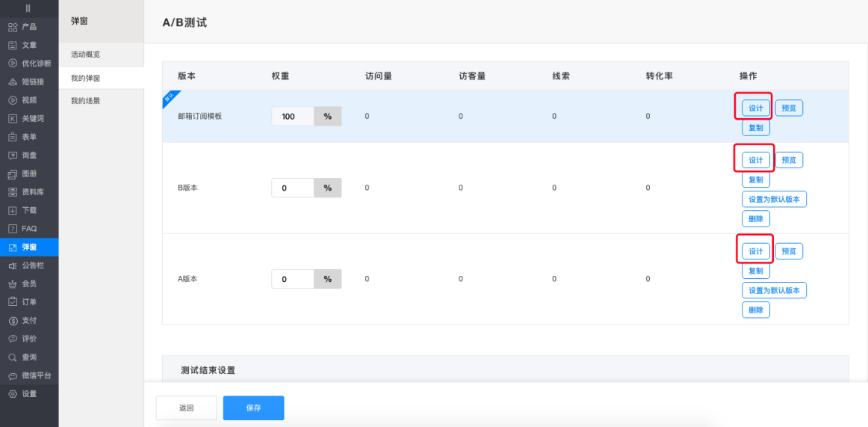The image size is (868, 427).
Task: Click 设计 for A版本 row
Action: coord(756,251)
